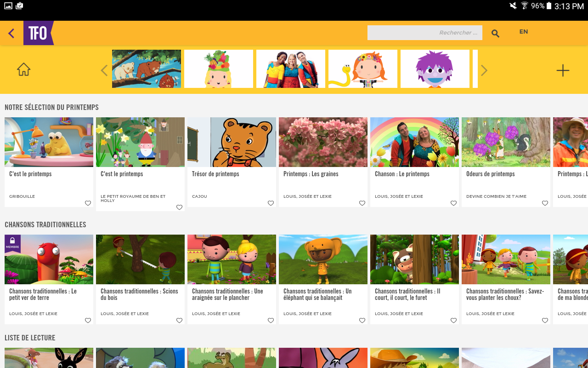Pick the girl with yellow snake thumbnail
Viewport: 588px width, 368px height.
tap(363, 69)
